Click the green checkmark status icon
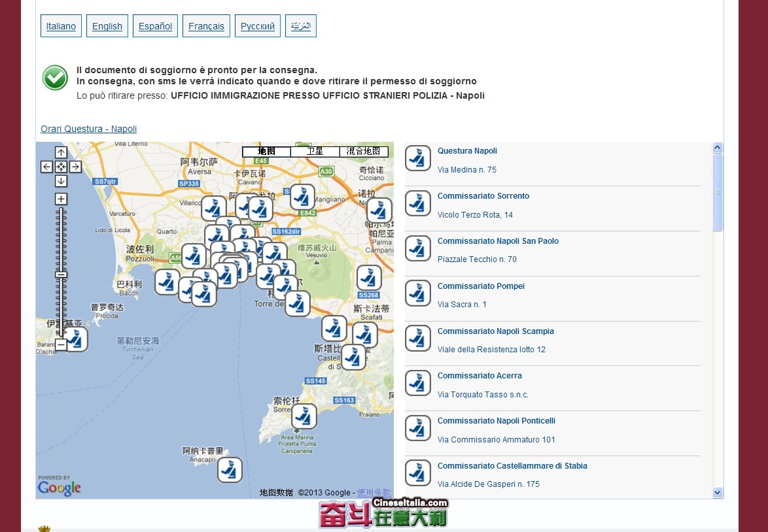 (55, 78)
